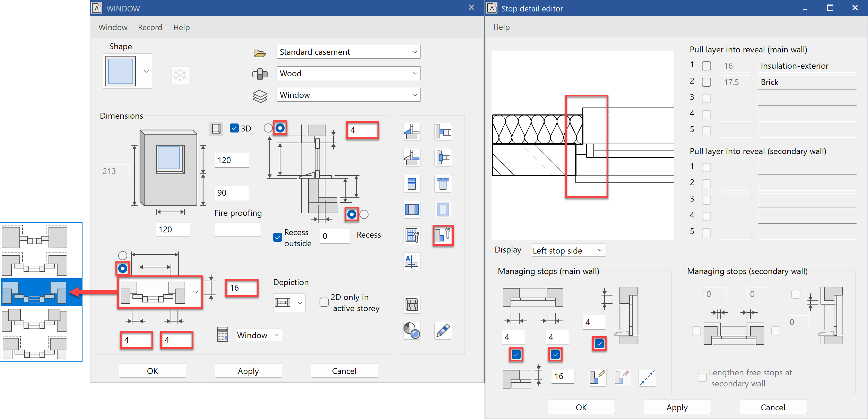This screenshot has width=868, height=419.
Task: Toggle the 3D checkbox
Action: (x=234, y=128)
